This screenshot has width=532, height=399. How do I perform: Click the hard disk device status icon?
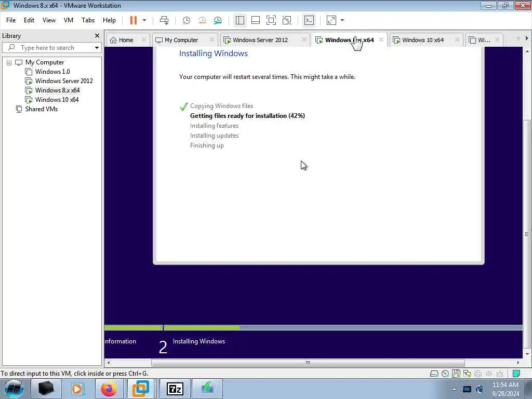pos(434,374)
